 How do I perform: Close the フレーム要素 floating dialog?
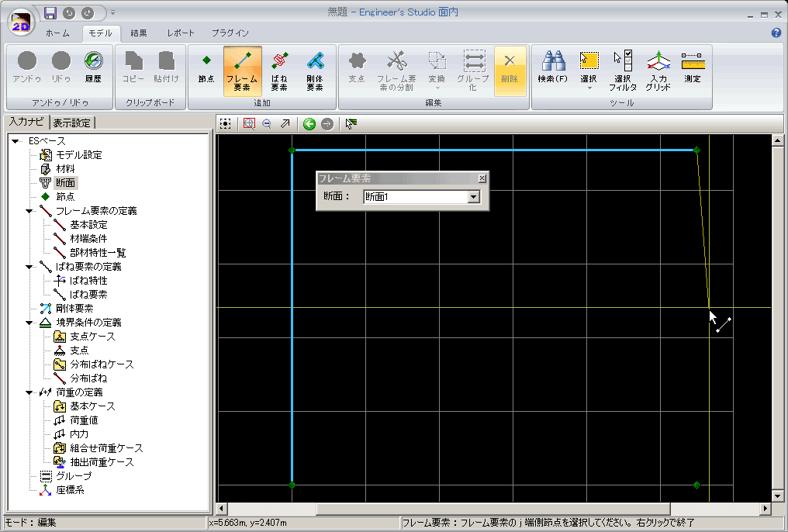pyautogui.click(x=482, y=178)
